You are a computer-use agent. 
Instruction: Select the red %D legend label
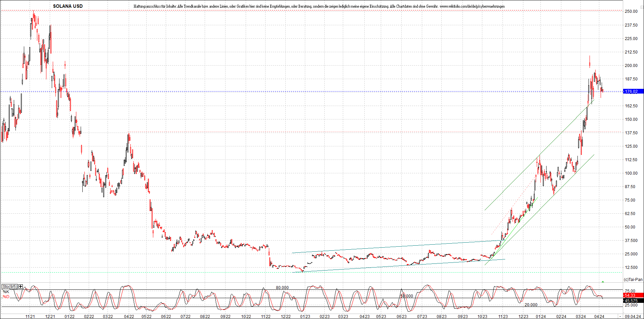pos(6,297)
